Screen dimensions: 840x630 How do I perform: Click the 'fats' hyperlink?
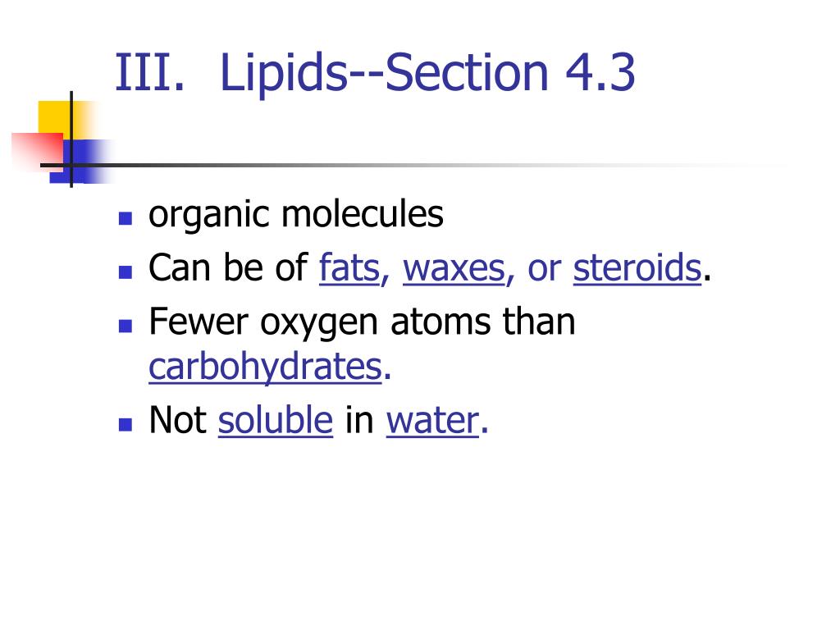coord(349,268)
